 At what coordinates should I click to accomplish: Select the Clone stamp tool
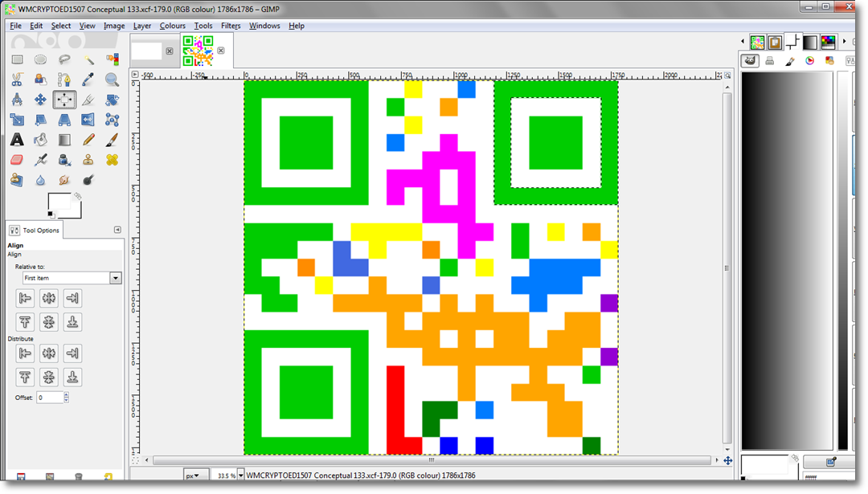[x=88, y=160]
